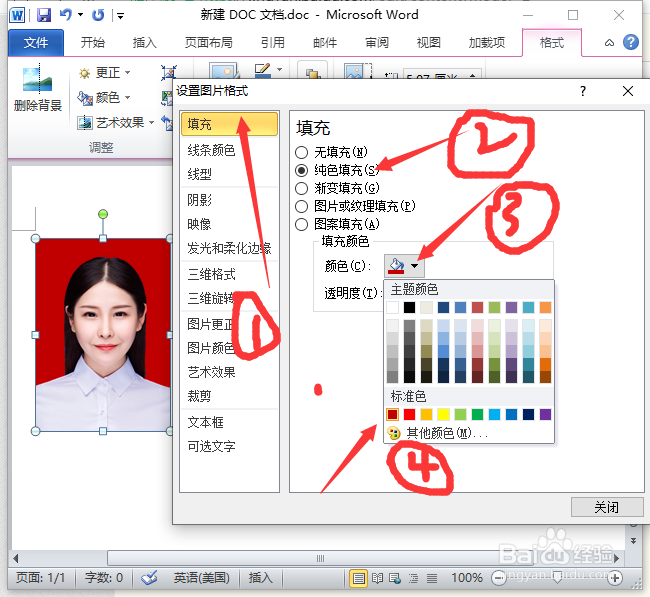Click the Redo icon in quick access toolbar
650x597 pixels.
[98, 15]
